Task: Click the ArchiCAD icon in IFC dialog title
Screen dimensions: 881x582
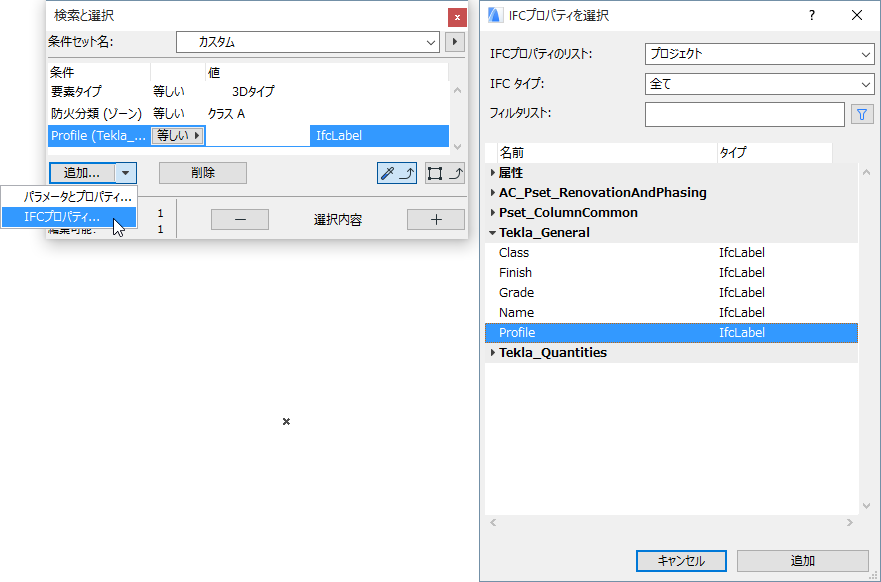Action: (494, 15)
